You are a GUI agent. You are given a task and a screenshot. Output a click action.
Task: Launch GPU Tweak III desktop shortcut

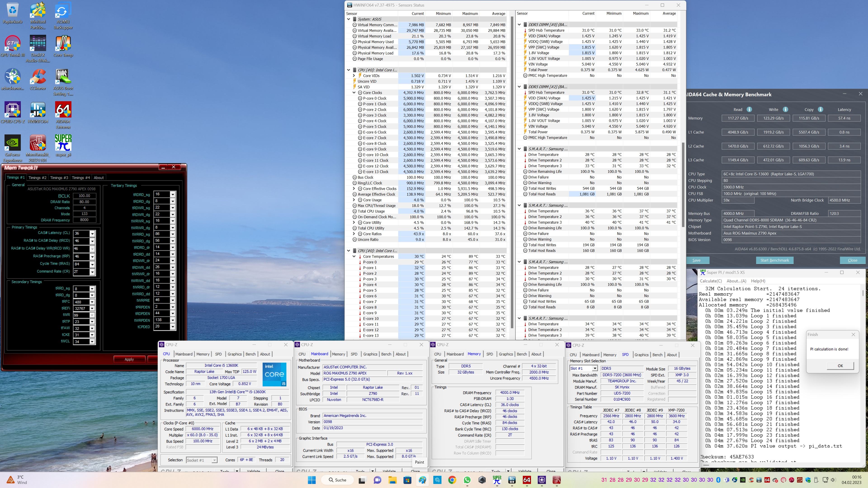(x=12, y=46)
